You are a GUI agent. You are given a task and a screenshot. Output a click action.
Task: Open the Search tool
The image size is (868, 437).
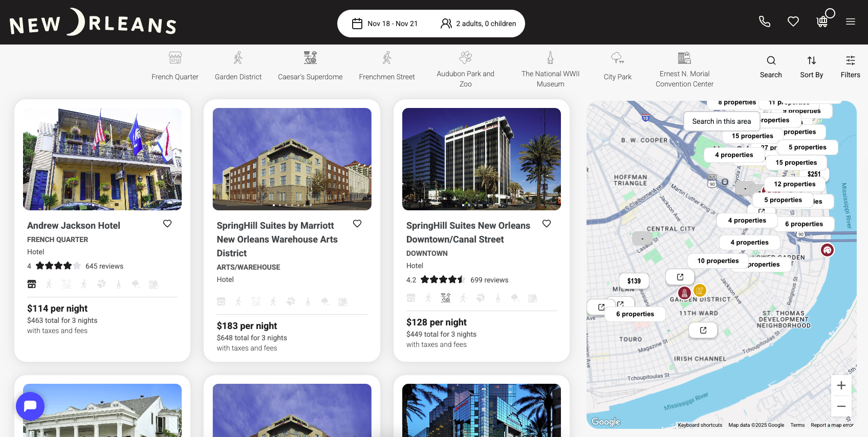(x=771, y=67)
